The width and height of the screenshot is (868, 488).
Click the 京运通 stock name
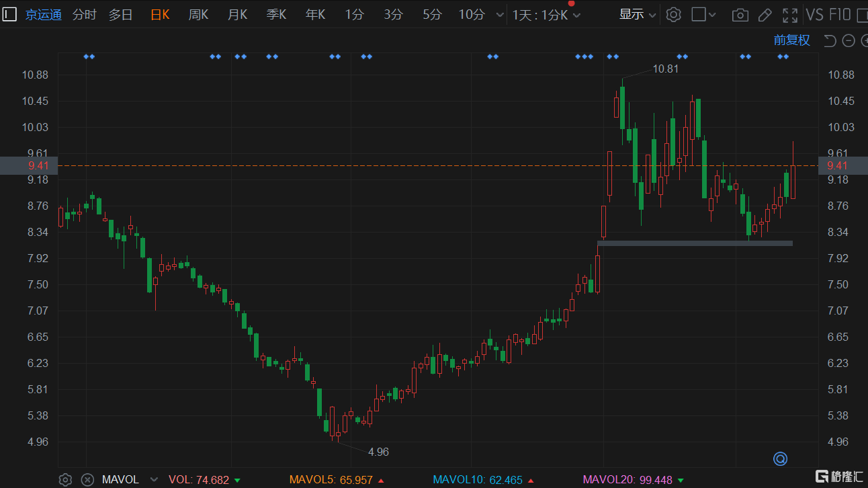(x=43, y=15)
